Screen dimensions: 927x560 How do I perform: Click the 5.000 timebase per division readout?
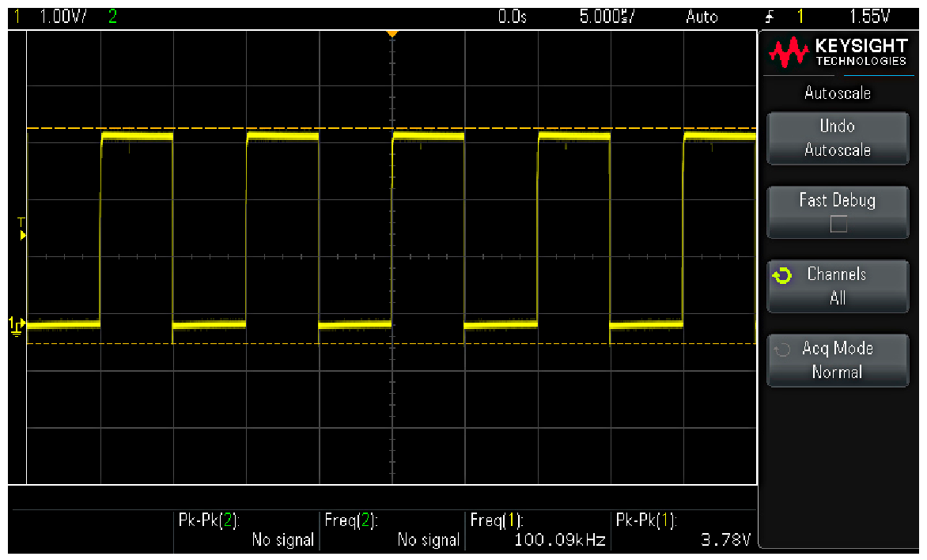tap(607, 17)
